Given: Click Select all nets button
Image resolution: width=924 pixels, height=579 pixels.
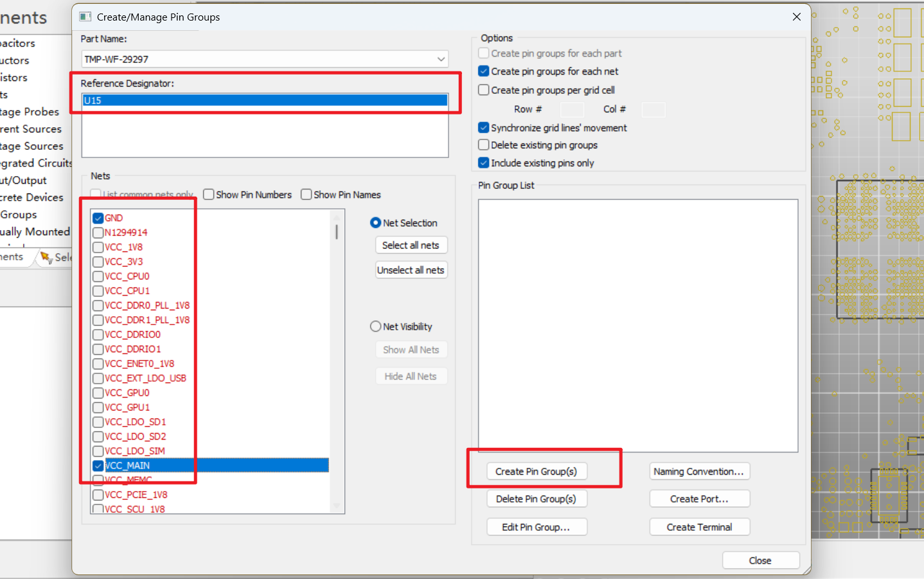Looking at the screenshot, I should [411, 245].
